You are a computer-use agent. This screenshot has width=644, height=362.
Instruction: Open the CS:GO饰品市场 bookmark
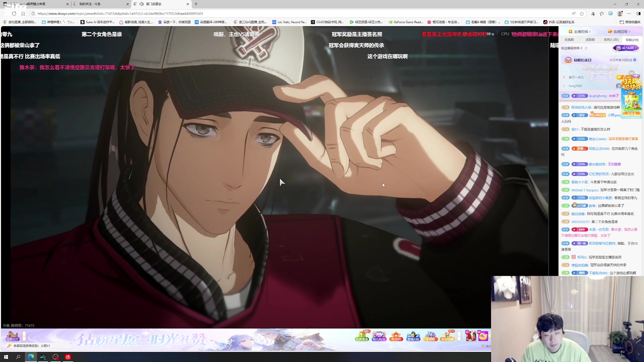[x=327, y=22]
